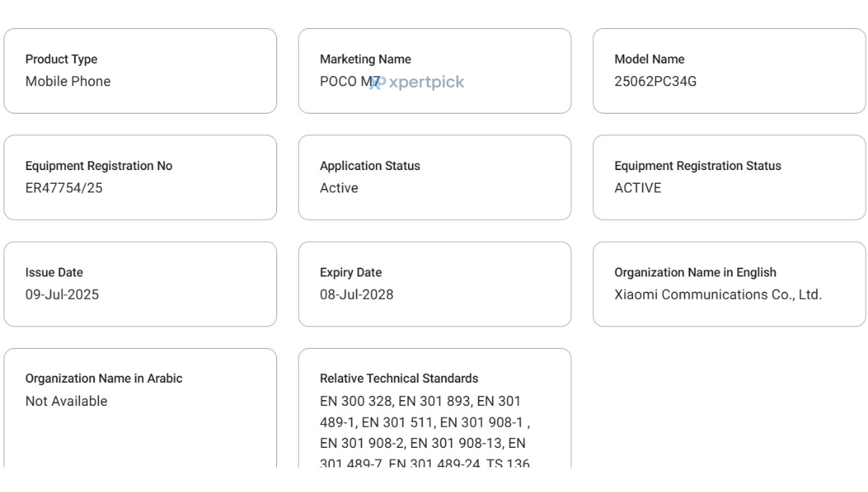Click Relative Technical Standards heading

399,378
